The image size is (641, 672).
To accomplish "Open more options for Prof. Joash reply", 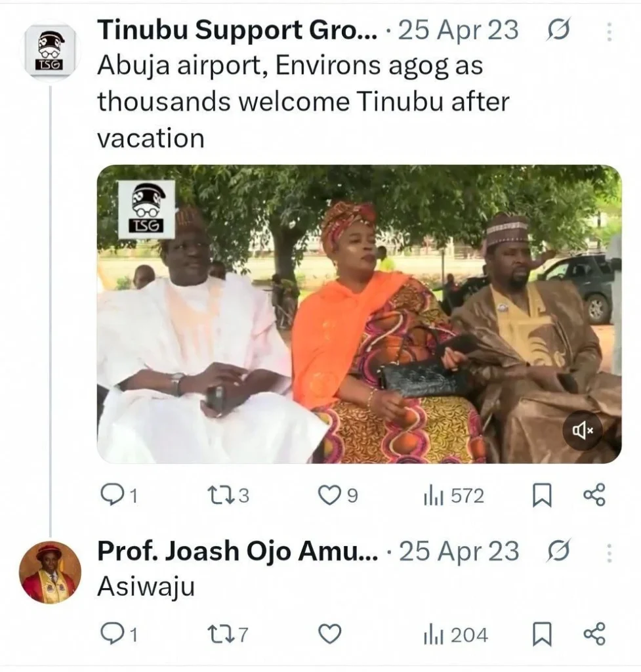I will tap(610, 553).
